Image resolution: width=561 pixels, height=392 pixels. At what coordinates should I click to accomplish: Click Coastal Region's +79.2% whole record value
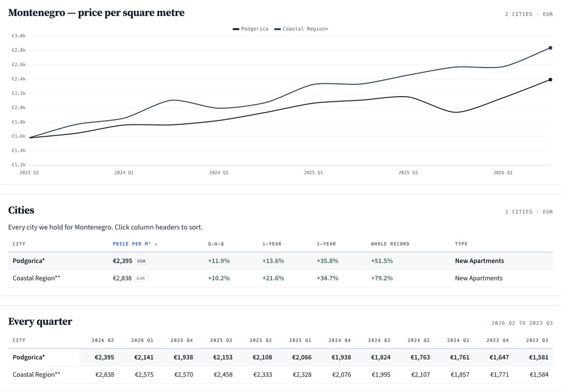pos(381,278)
